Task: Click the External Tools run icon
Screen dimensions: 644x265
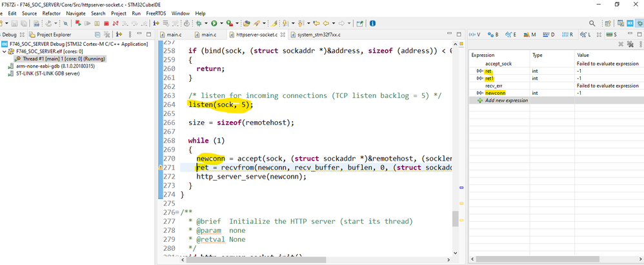Action: coord(230,23)
